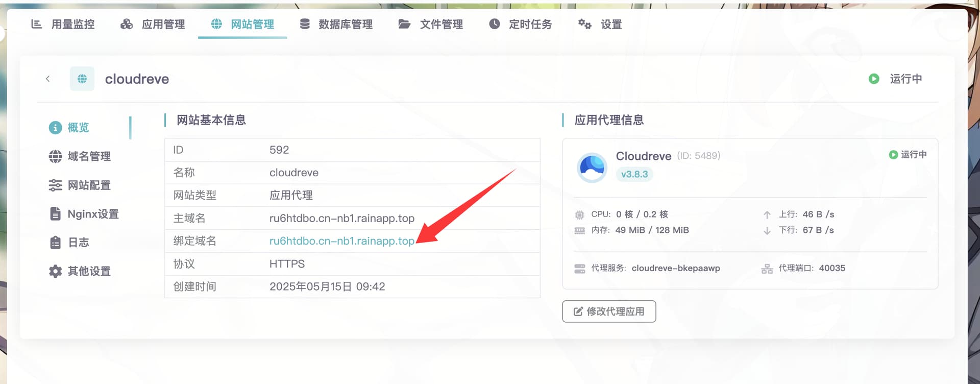Click the 协议 value HTTPS

click(287, 264)
